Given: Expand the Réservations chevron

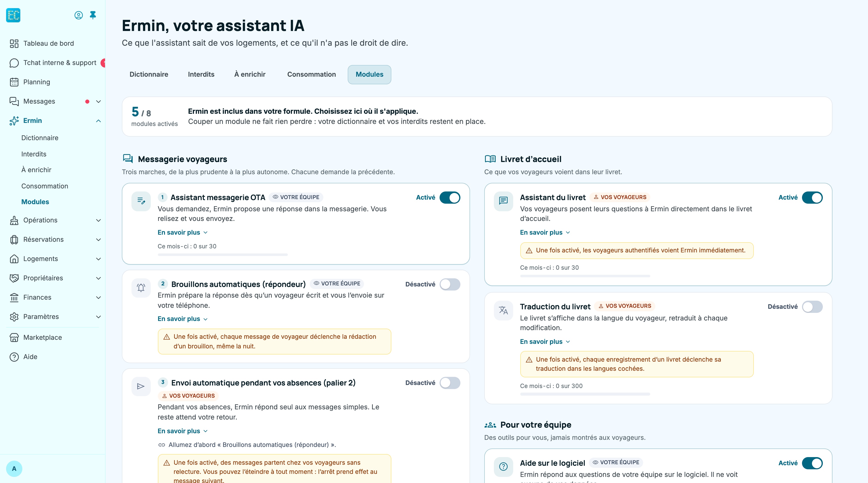Looking at the screenshot, I should (98, 239).
